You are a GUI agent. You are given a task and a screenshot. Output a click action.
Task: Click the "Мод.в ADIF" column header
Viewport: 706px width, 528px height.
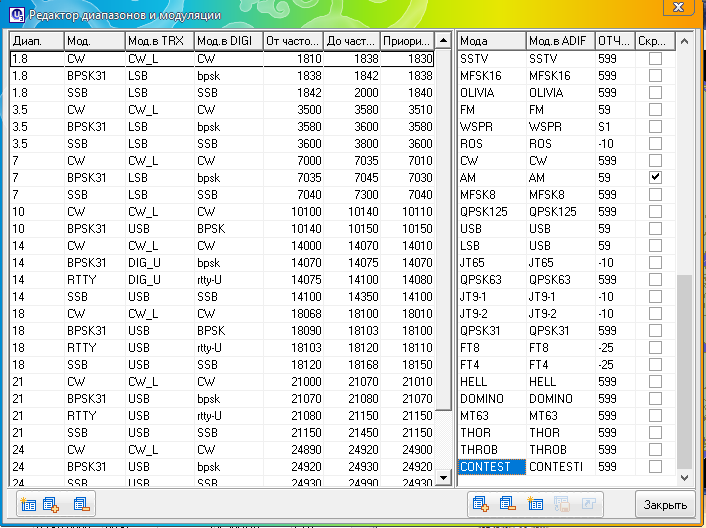click(x=559, y=41)
